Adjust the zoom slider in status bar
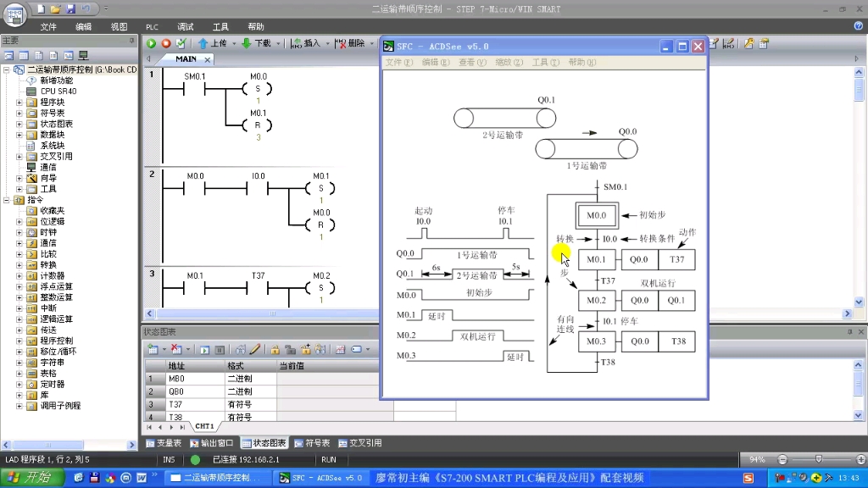The image size is (868, 488). click(819, 459)
